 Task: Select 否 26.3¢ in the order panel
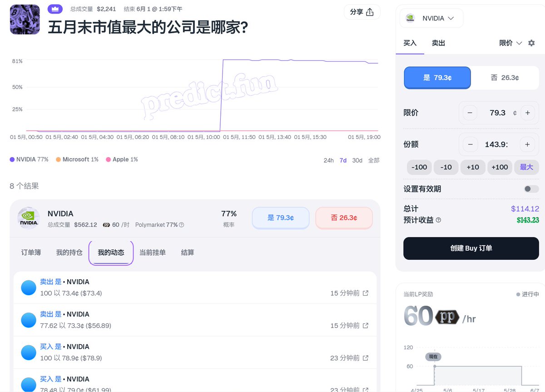point(505,78)
